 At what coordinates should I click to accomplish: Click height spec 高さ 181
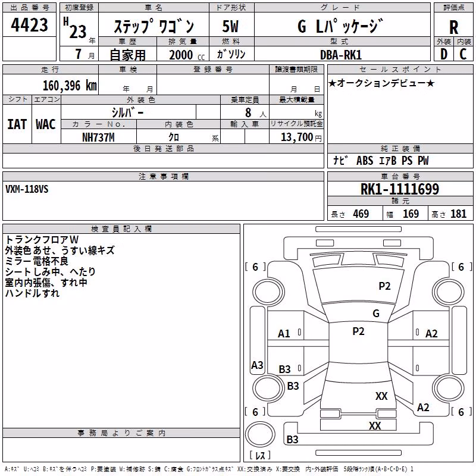click(x=449, y=214)
